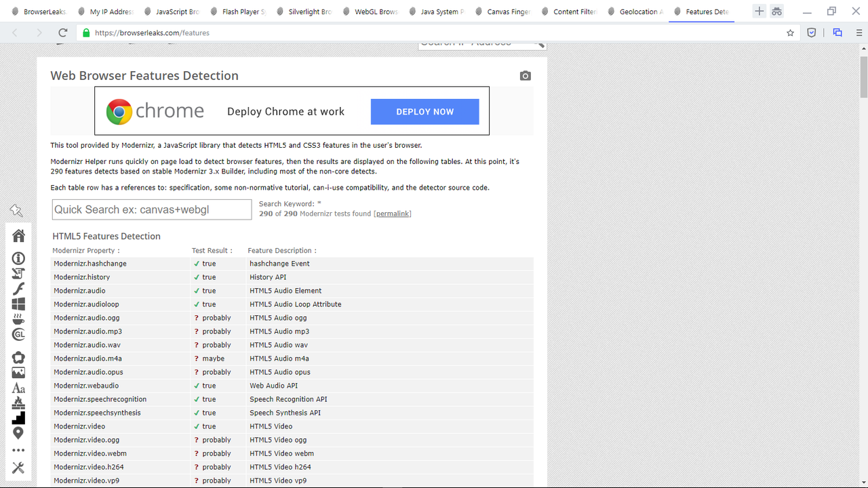Image resolution: width=868 pixels, height=488 pixels.
Task: Click the Chrome logo in the ad banner
Action: click(119, 111)
